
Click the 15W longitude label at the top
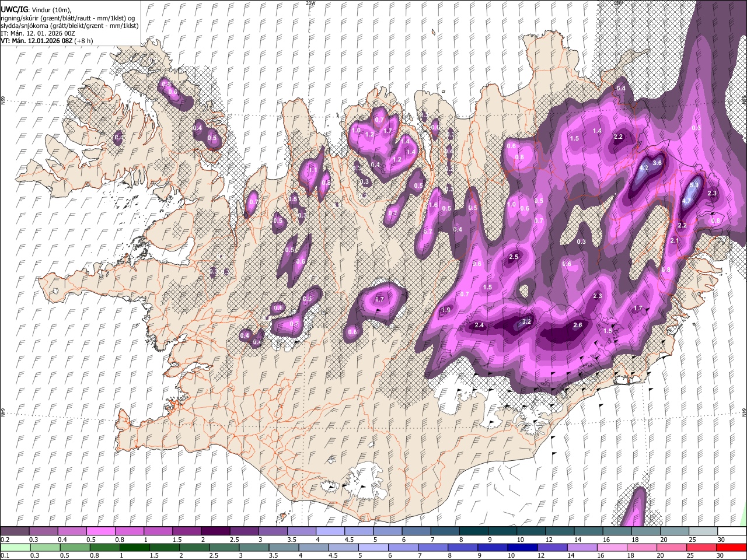coord(619,3)
